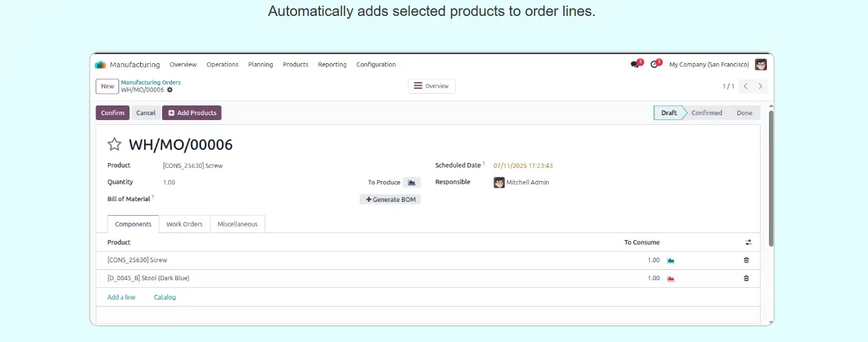Screen dimensions: 868x342
Task: Switch to the Work Orders tab
Action: click(184, 224)
